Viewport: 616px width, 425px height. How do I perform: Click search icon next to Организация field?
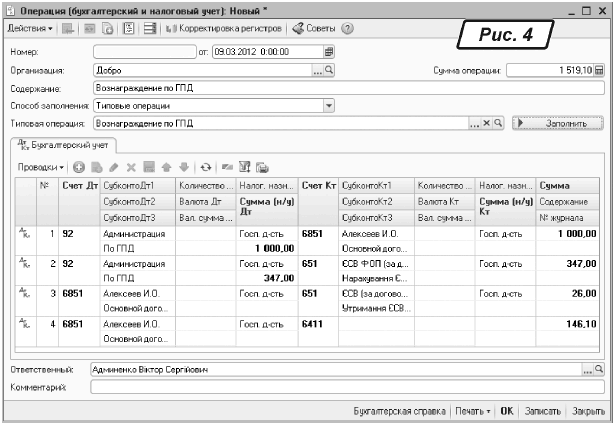point(329,71)
